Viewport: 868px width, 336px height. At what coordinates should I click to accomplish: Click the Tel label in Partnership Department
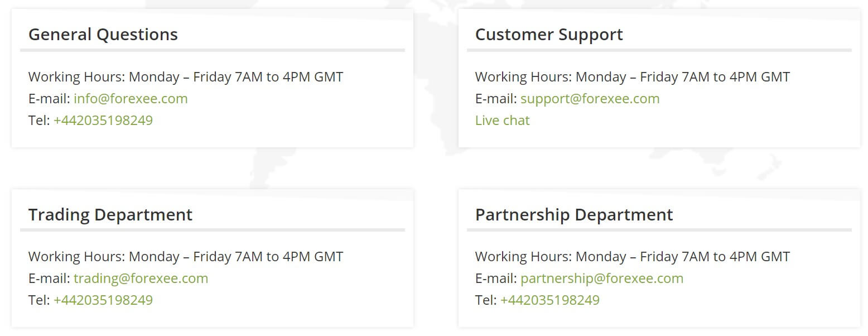[486, 300]
